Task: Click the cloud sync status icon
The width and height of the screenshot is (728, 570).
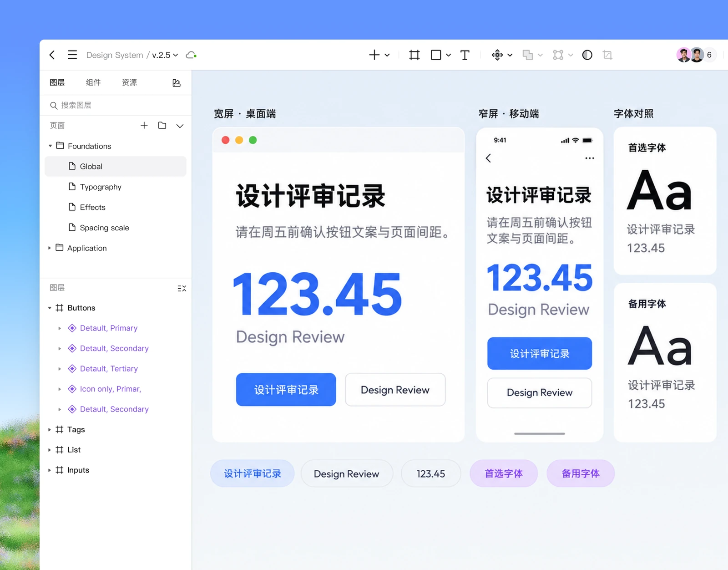Action: click(191, 55)
